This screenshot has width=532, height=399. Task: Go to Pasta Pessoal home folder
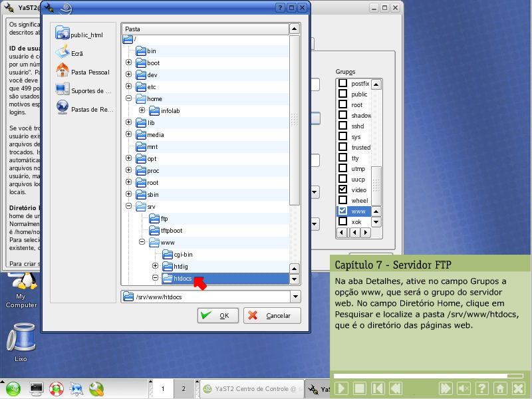[x=63, y=71]
